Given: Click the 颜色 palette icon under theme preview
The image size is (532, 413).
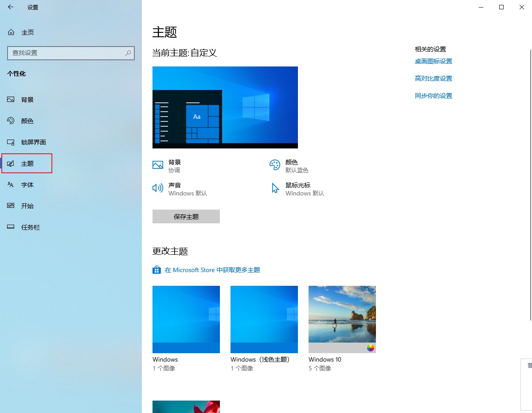Looking at the screenshot, I should coord(275,165).
